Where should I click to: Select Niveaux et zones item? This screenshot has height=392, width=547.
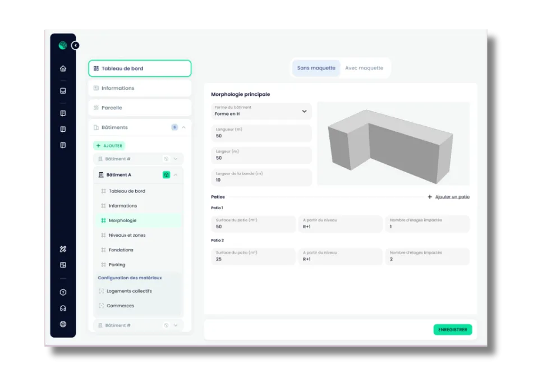pos(139,235)
